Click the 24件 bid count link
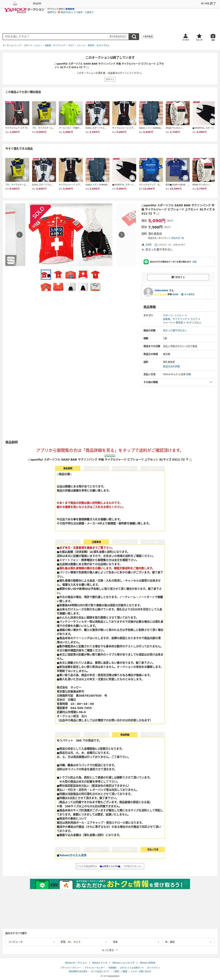The width and height of the screenshot is (220, 980). pos(148,245)
